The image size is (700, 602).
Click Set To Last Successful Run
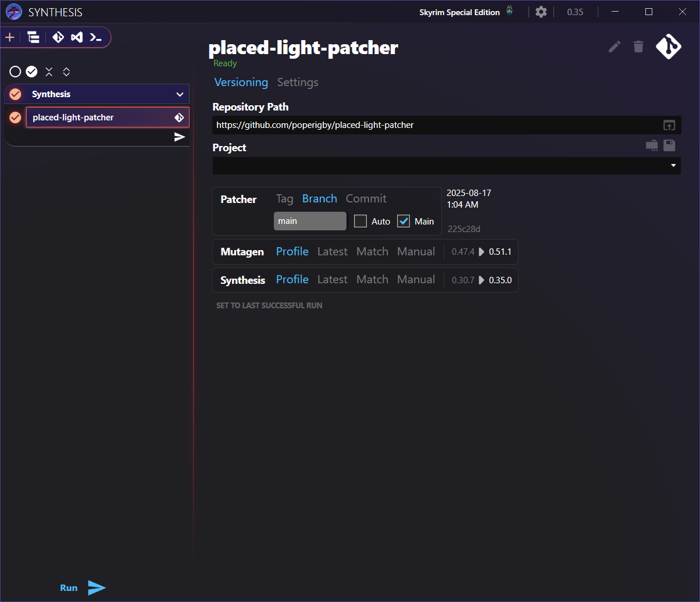(269, 305)
